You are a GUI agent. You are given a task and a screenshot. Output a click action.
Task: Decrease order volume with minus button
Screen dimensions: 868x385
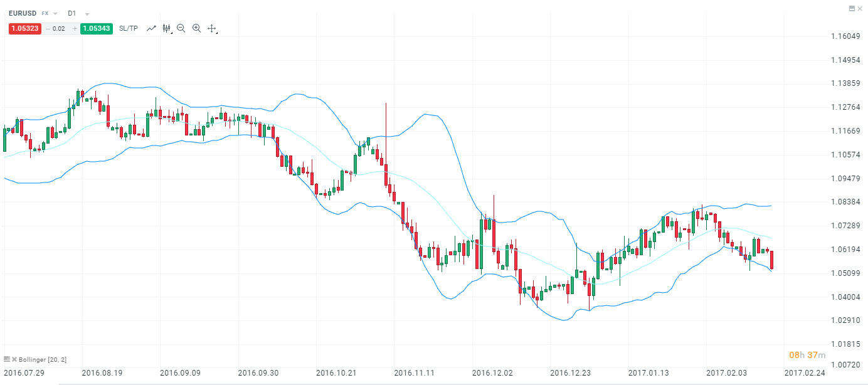tap(48, 28)
